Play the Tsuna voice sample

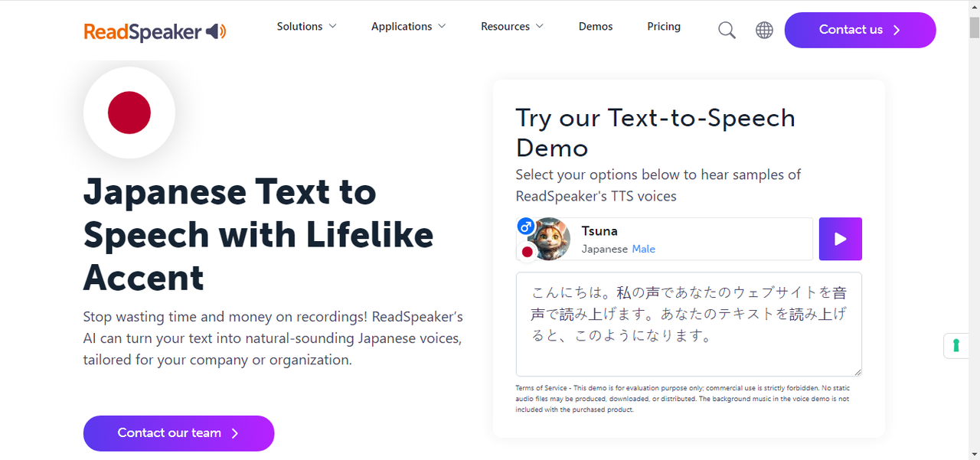[841, 239]
